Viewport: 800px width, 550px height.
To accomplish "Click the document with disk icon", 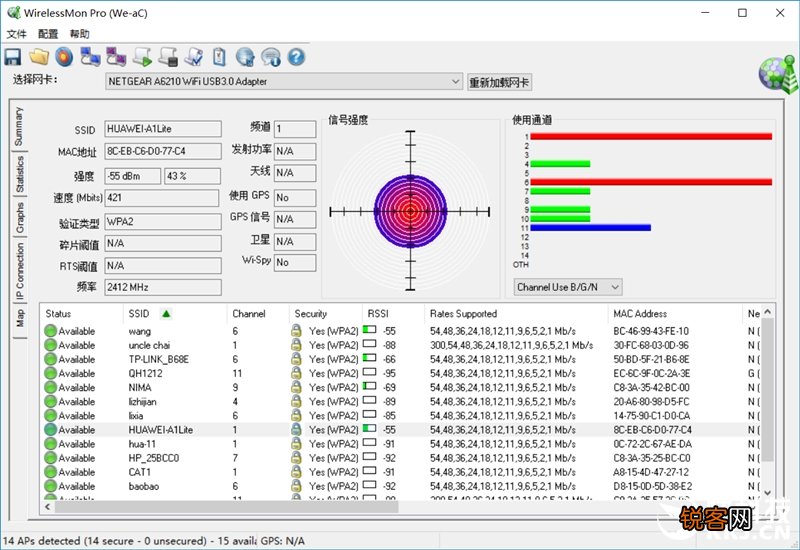I will click(168, 57).
